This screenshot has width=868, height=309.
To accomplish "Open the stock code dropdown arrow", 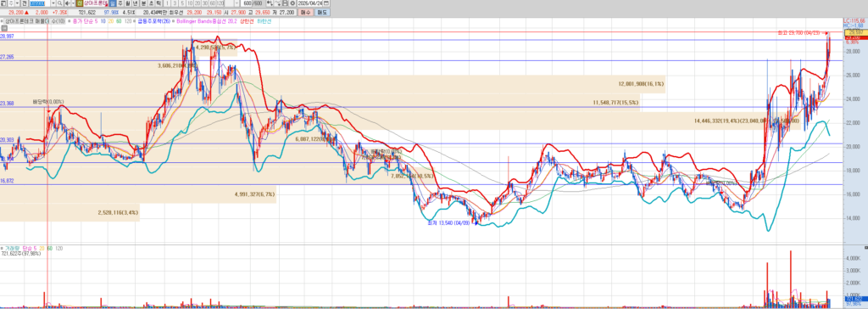I will point(53,3).
